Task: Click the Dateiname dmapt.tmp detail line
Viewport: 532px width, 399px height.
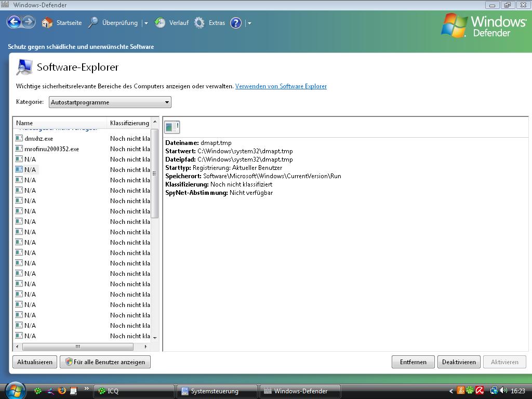Action: coord(198,143)
